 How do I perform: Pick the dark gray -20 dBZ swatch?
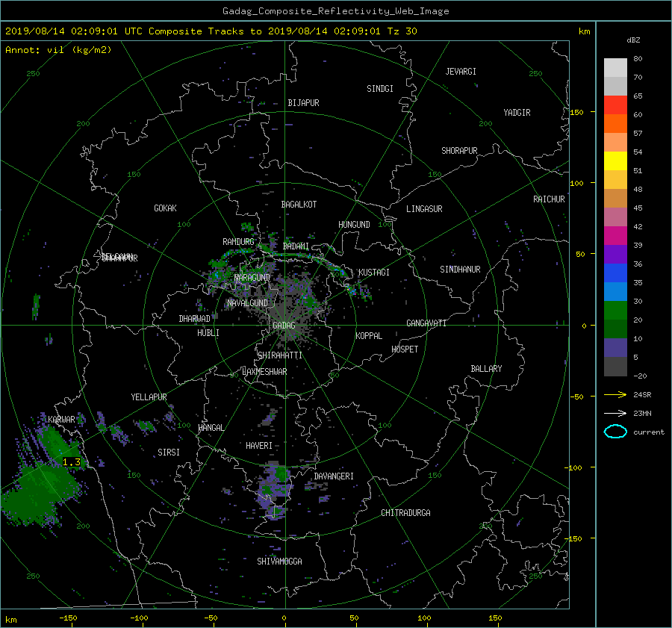pyautogui.click(x=615, y=367)
